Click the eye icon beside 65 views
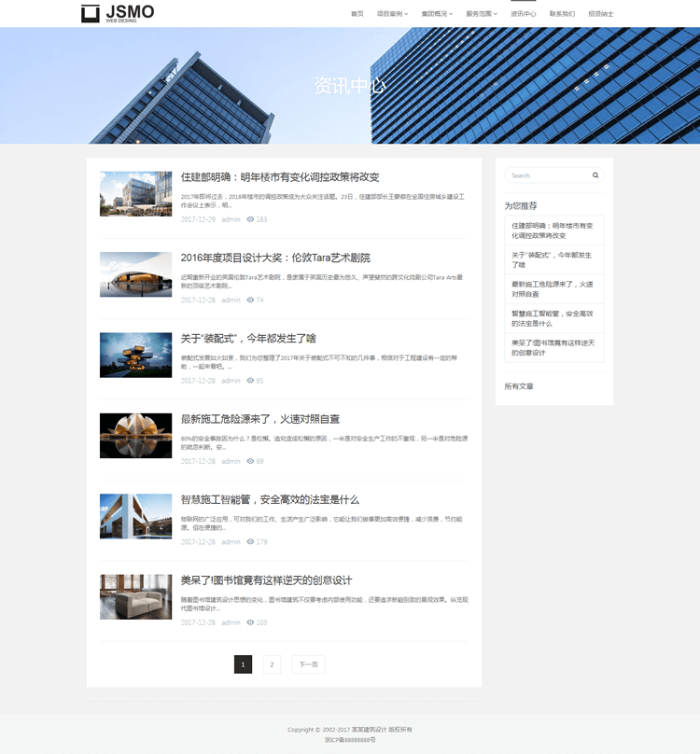 (x=250, y=381)
